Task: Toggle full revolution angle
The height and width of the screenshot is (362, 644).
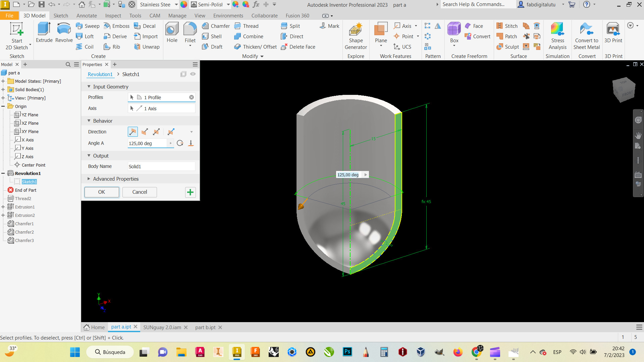Action: (180, 143)
